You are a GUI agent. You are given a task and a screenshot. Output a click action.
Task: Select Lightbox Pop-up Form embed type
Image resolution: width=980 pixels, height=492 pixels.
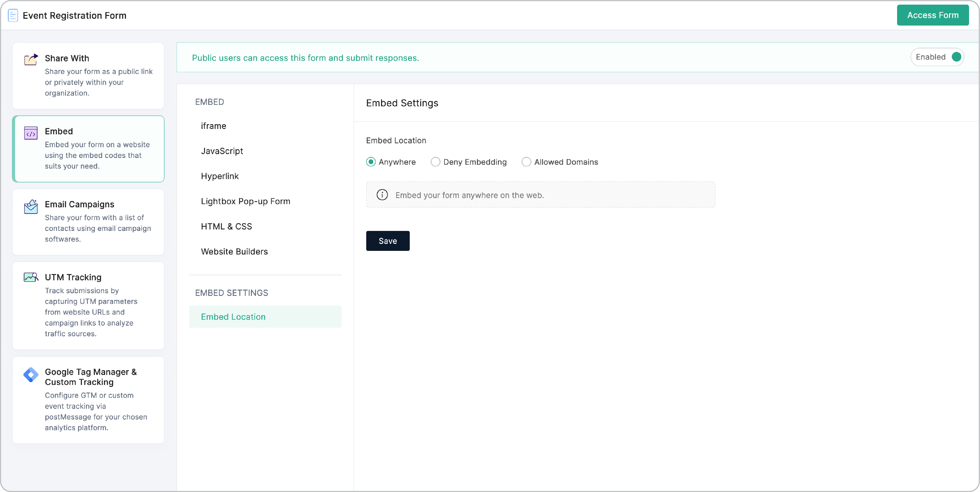click(245, 201)
